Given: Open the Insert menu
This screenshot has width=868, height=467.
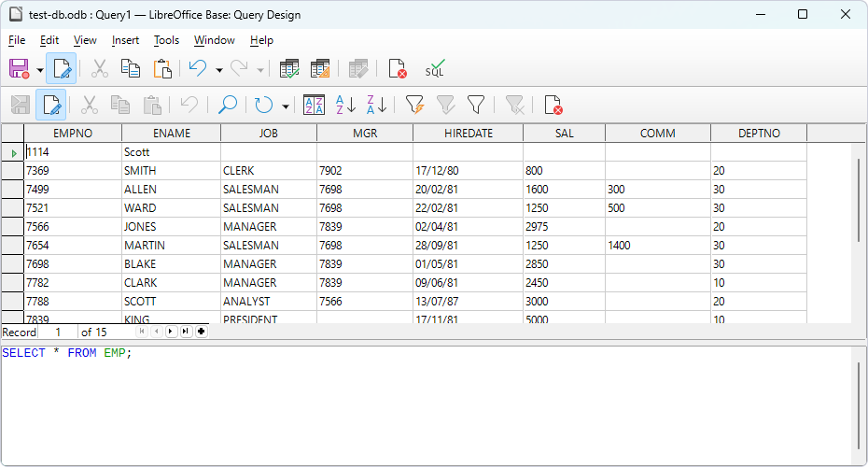Looking at the screenshot, I should tap(125, 40).
